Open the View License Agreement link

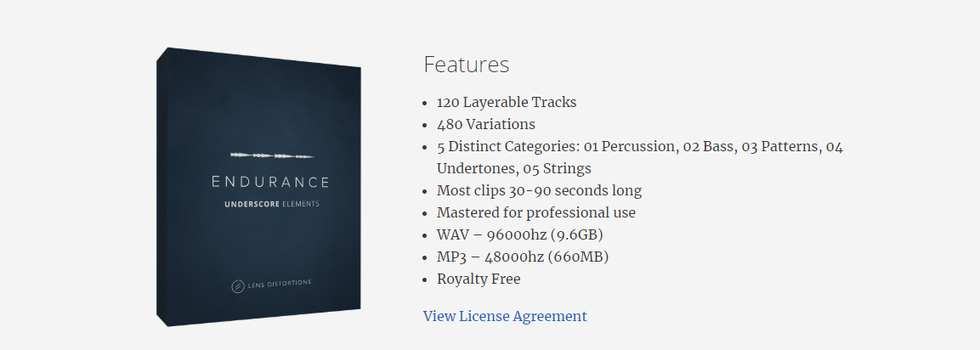505,316
